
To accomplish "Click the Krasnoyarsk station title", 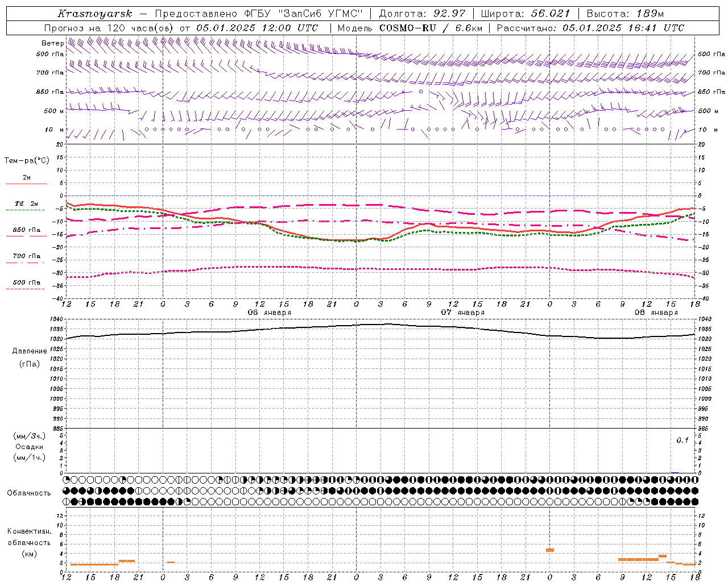I will [x=94, y=14].
